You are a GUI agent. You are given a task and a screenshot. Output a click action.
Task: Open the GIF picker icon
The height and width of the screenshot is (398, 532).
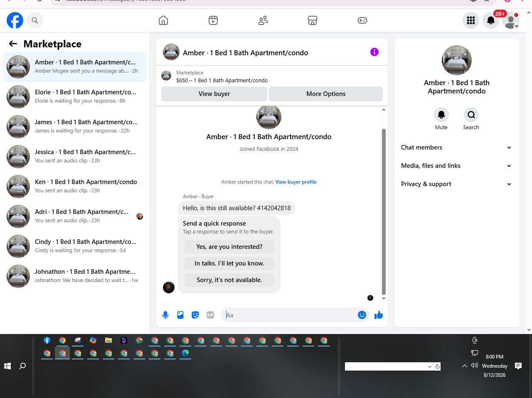(210, 315)
